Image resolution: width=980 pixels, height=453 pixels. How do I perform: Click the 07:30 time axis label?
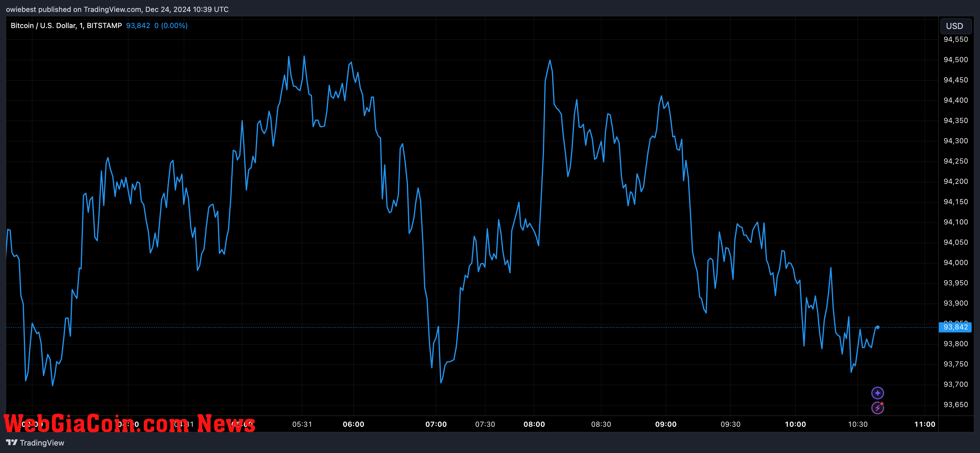coord(485,424)
